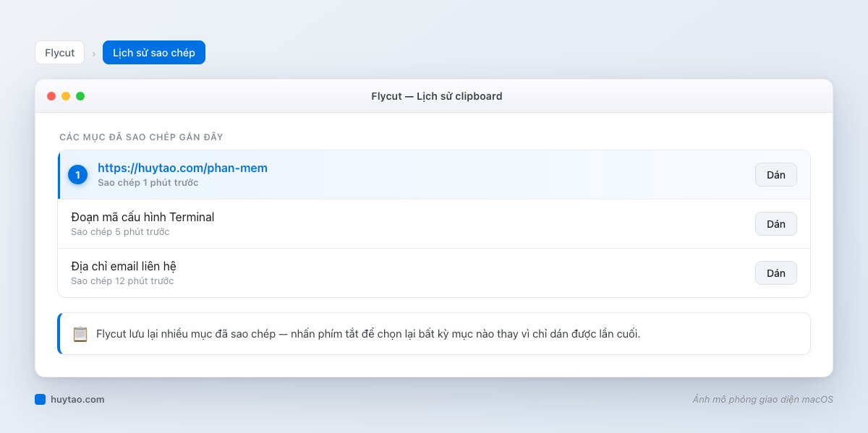The image size is (868, 433).
Task: Click the Sao chép 12 phút trước timestamp
Action: click(x=122, y=281)
